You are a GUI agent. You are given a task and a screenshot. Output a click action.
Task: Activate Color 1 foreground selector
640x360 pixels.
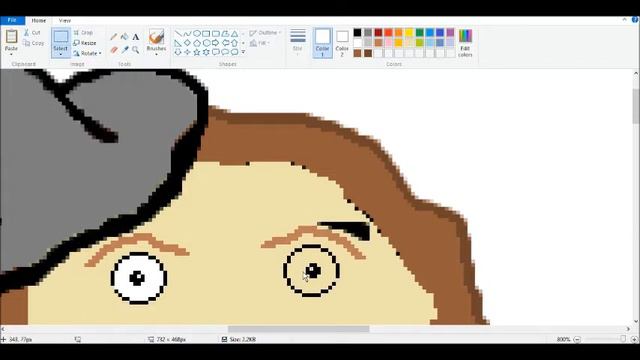(322, 42)
